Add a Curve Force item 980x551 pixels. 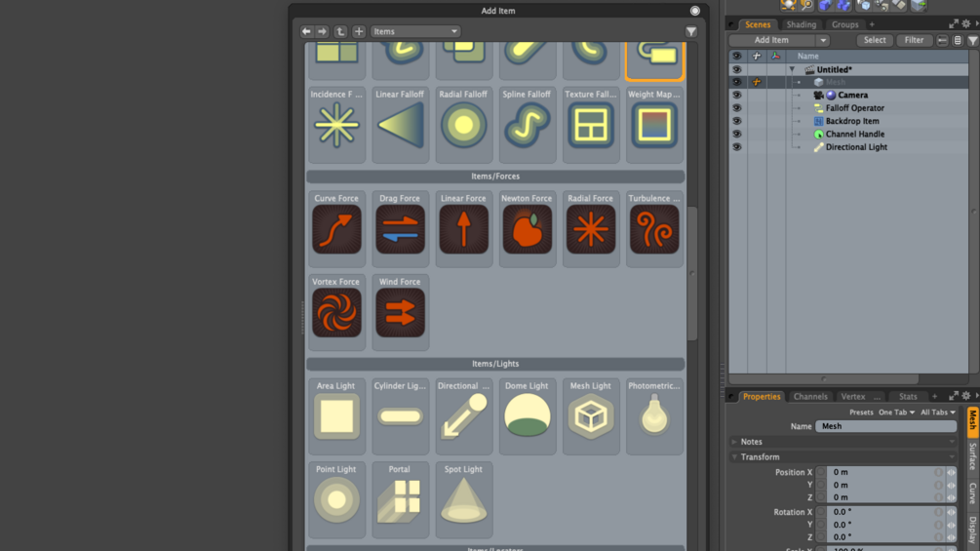tap(336, 229)
